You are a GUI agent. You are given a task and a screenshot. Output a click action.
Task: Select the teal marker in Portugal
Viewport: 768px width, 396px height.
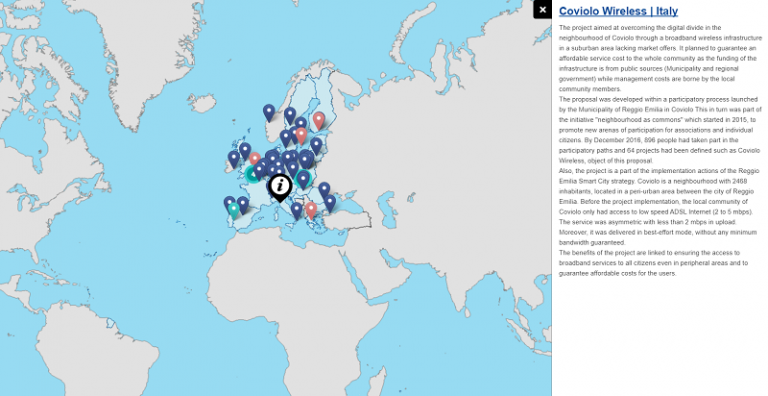click(234, 210)
